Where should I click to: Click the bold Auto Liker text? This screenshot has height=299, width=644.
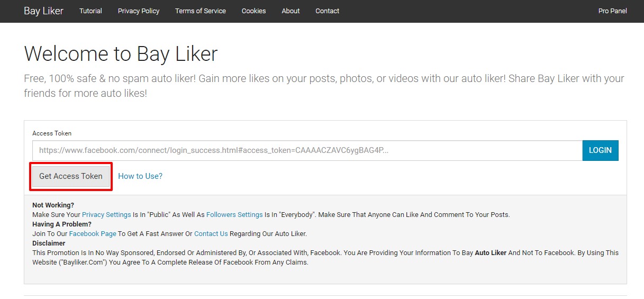click(x=491, y=253)
